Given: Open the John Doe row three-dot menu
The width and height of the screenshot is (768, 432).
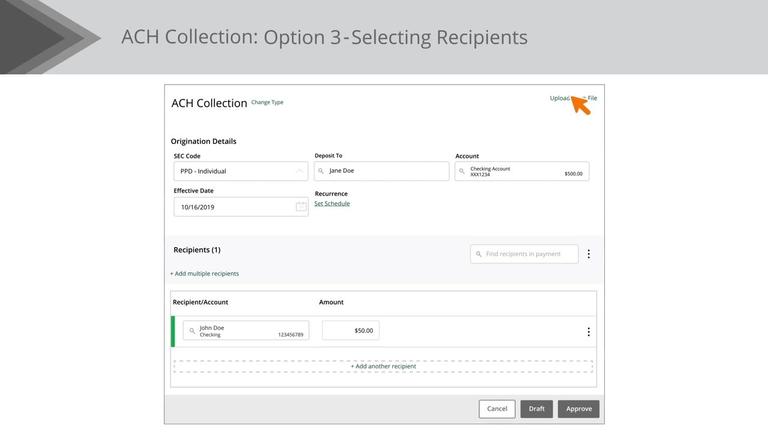Looking at the screenshot, I should (x=588, y=331).
